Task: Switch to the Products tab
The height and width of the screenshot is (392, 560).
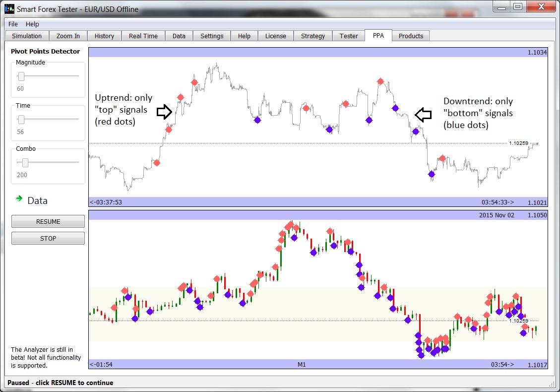Action: (411, 36)
